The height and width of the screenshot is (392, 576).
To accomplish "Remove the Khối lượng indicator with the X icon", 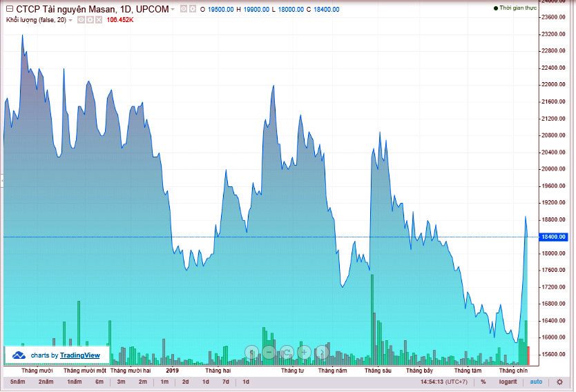I will pos(99,20).
